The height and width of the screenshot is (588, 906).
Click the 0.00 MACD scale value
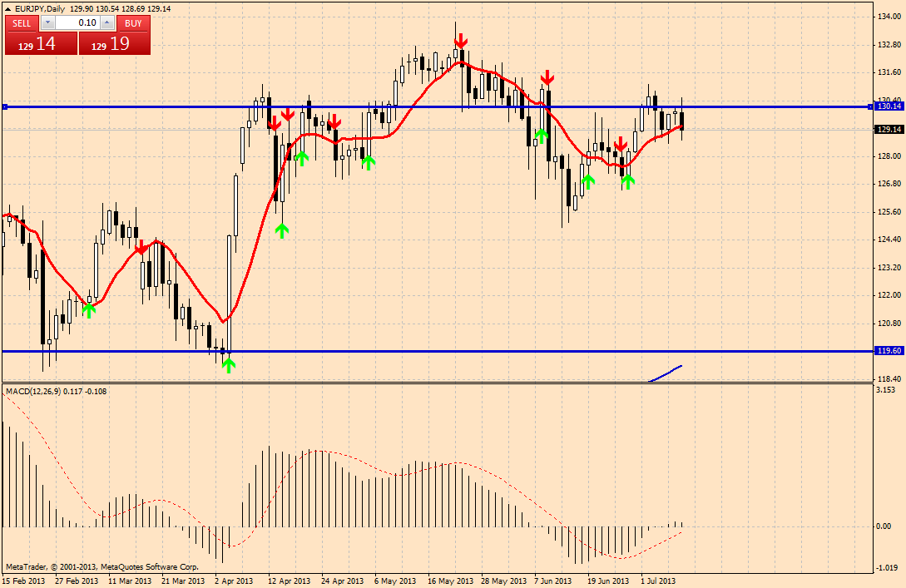(x=884, y=526)
